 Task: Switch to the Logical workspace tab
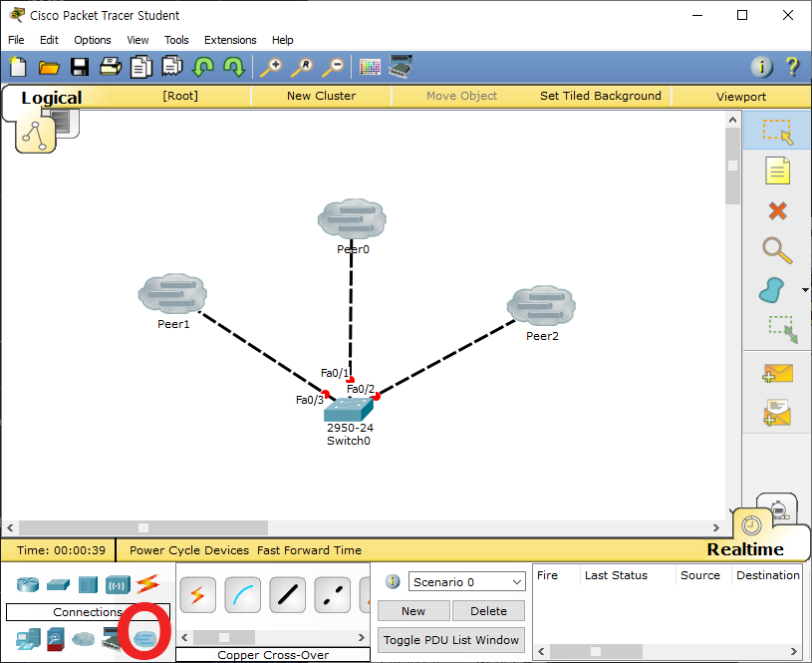tap(51, 98)
